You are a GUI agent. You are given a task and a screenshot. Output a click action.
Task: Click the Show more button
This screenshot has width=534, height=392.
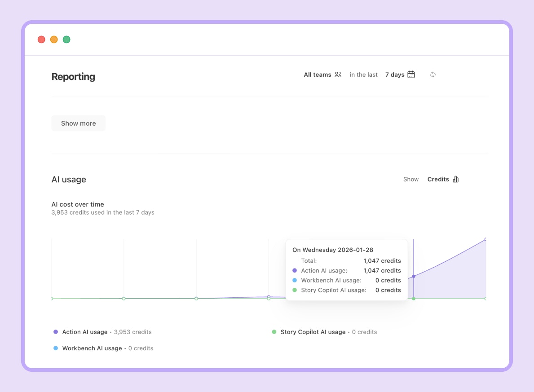click(x=78, y=123)
